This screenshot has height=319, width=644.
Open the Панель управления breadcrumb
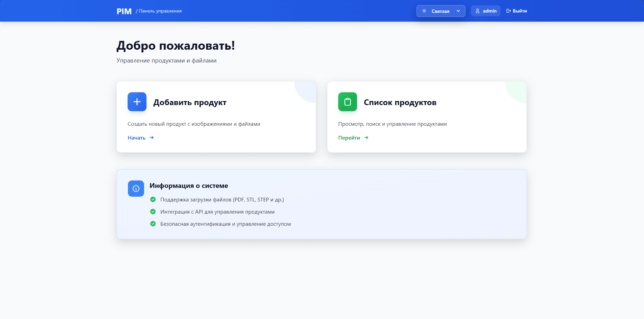[x=160, y=11]
